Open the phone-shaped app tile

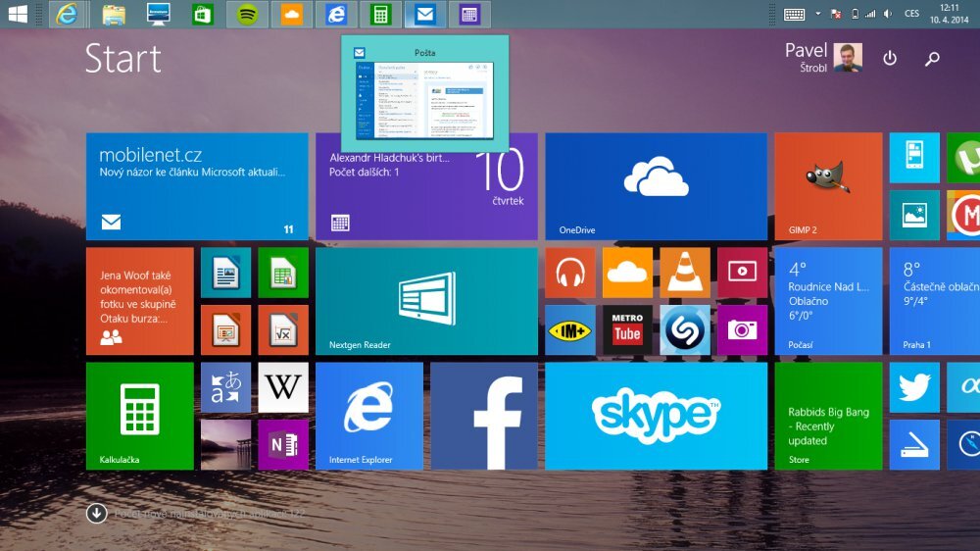pos(914,158)
